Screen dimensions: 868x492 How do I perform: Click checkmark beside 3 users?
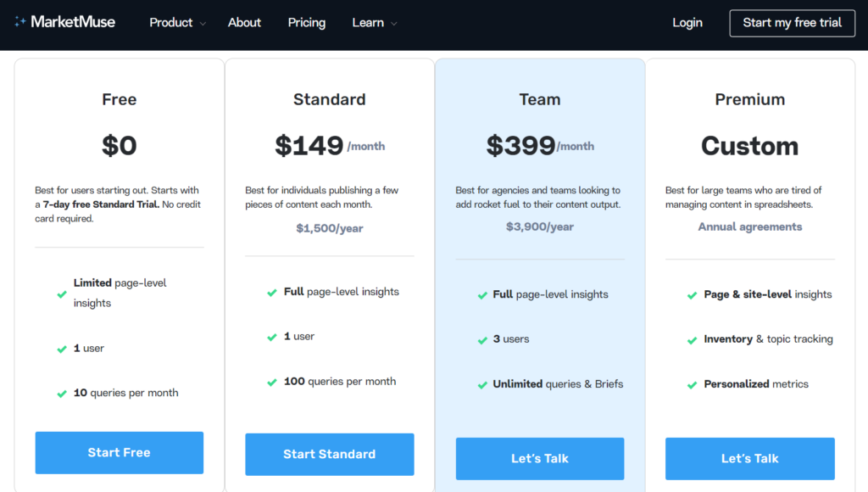pyautogui.click(x=482, y=340)
